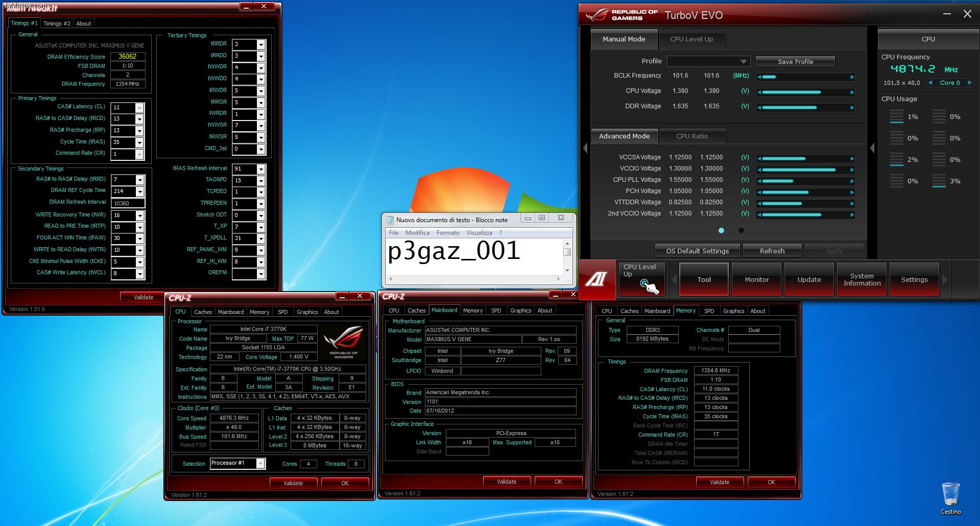The height and width of the screenshot is (526, 980).
Task: Open the tRRDR dropdown in MemTweakIt
Action: coord(260,44)
